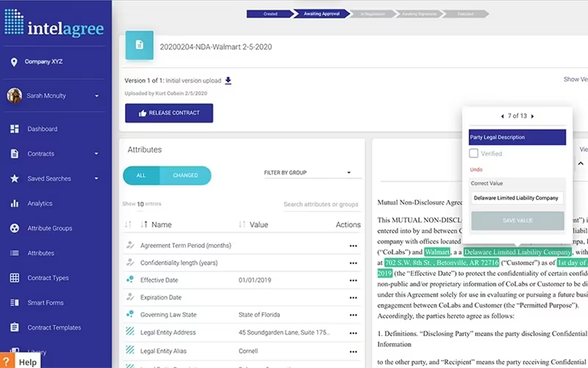588x368 pixels.
Task: Open the Dashboard grid icon
Action: [15, 129]
